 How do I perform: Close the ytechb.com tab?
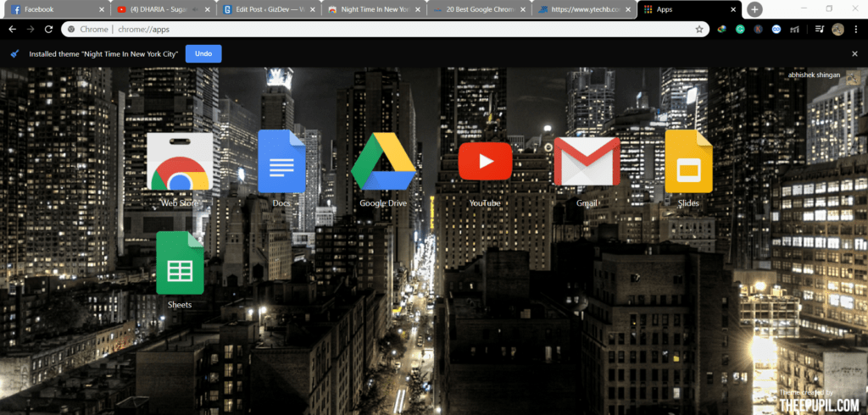coord(628,9)
